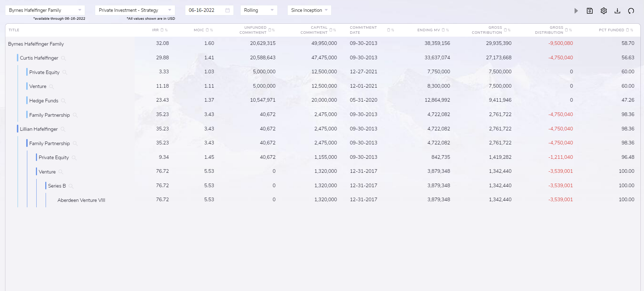Click the -9,500,080 gross distribution value

tap(561, 43)
